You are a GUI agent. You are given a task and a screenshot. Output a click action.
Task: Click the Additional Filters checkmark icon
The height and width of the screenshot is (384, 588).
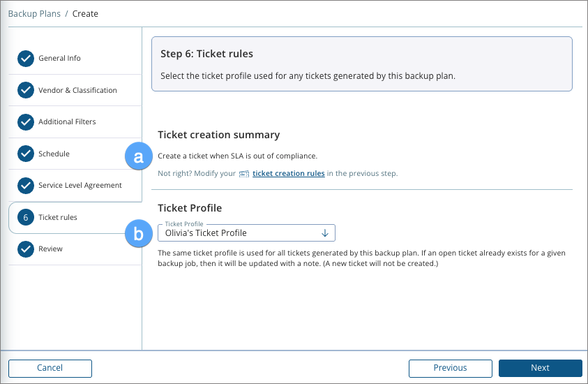point(26,122)
